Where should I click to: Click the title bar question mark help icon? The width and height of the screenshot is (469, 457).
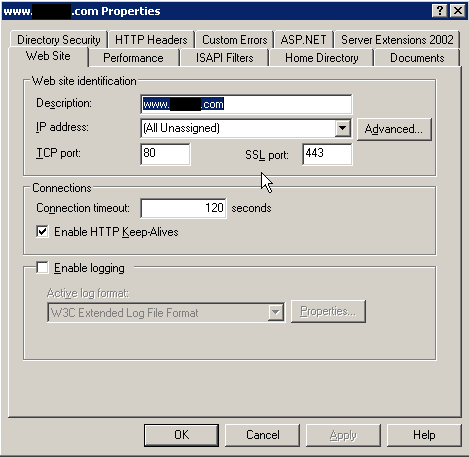[x=440, y=11]
